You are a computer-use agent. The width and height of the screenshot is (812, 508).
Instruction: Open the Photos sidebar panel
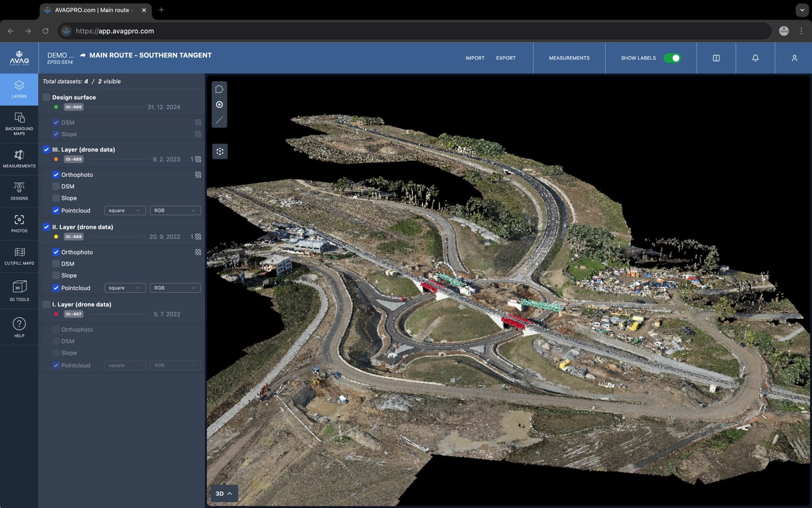pos(19,224)
